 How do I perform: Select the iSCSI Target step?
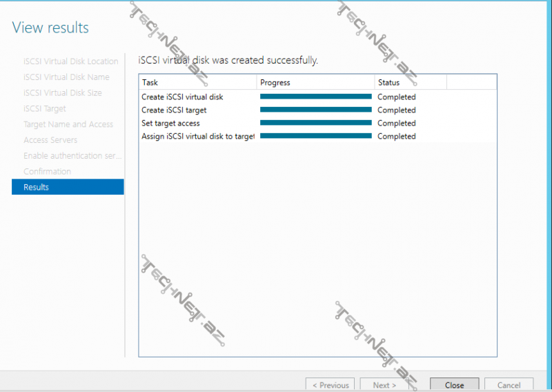tap(45, 108)
